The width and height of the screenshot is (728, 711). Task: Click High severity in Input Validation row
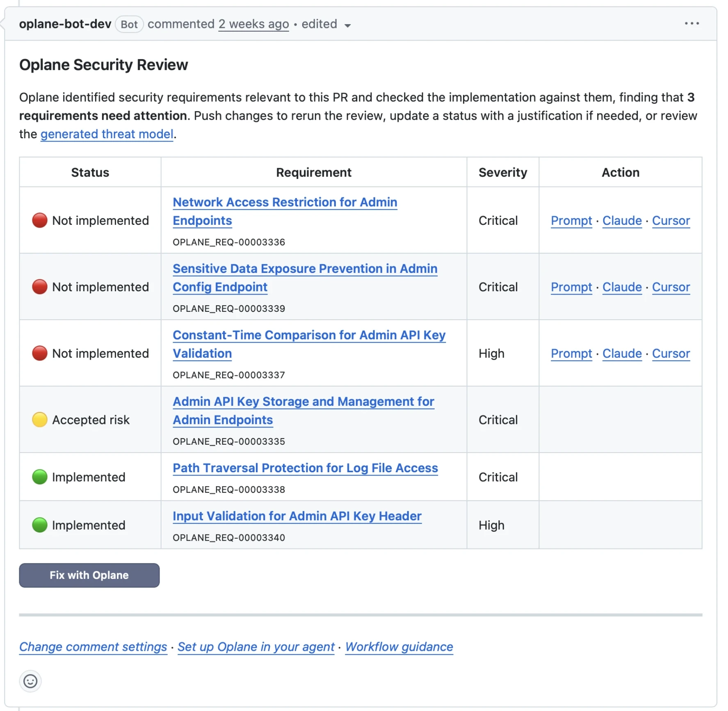tap(491, 525)
